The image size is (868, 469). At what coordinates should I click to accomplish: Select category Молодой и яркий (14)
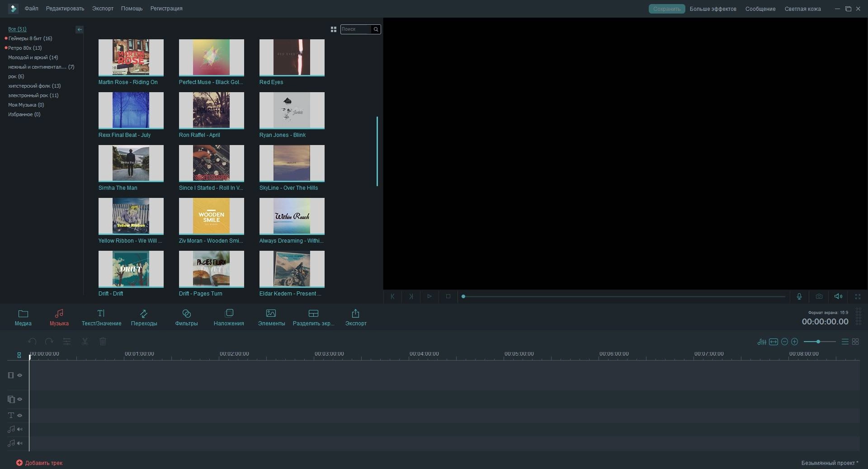33,57
